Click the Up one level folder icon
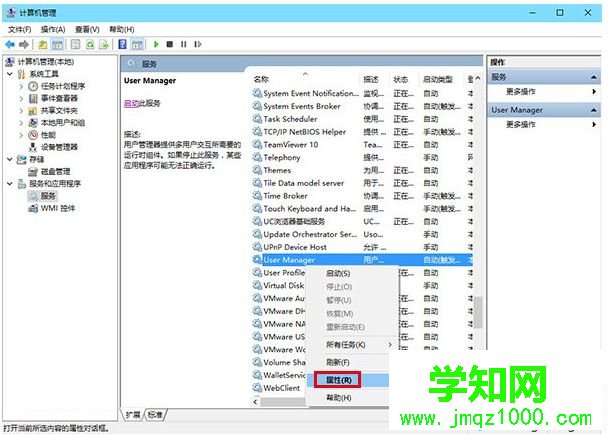Image resolution: width=608 pixels, height=435 pixels. tap(43, 45)
